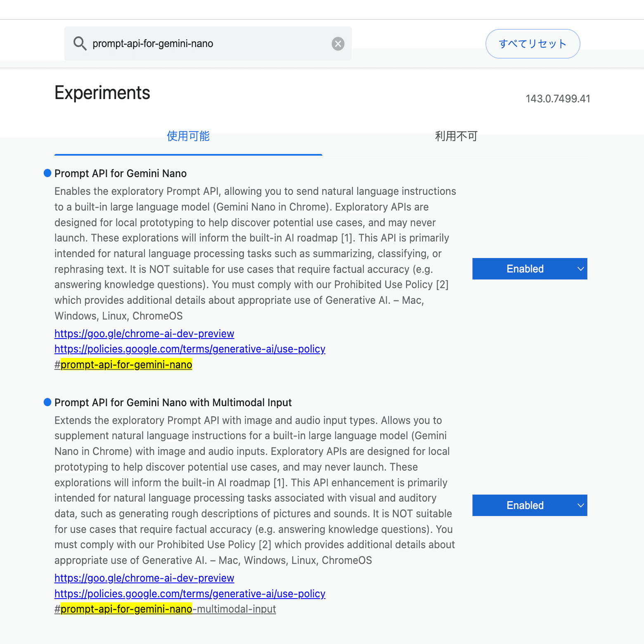
Task: Click the search flags input field
Action: pos(206,44)
